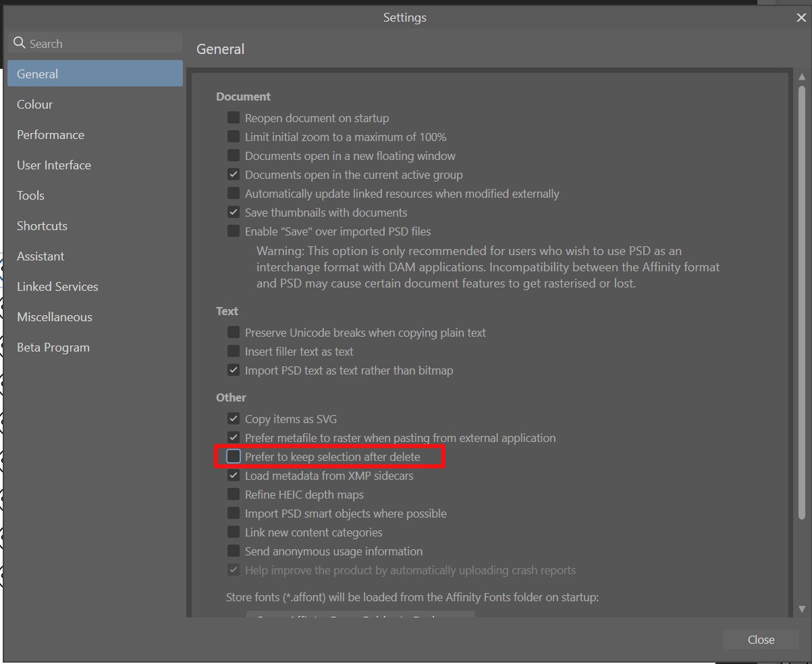812x664 pixels.
Task: Enable Insert filler text as text
Action: click(233, 351)
